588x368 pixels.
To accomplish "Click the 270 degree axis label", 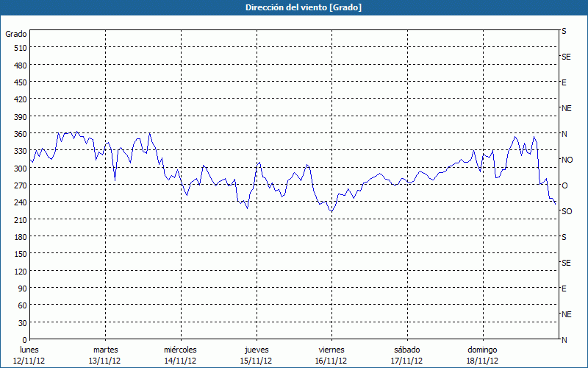I will [x=21, y=185].
